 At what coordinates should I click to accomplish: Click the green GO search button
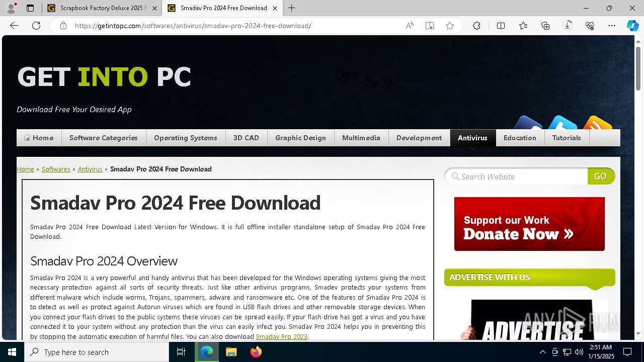pyautogui.click(x=601, y=176)
